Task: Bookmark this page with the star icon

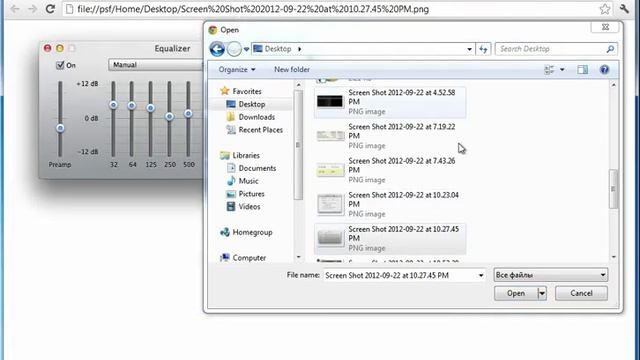Action: pyautogui.click(x=604, y=9)
